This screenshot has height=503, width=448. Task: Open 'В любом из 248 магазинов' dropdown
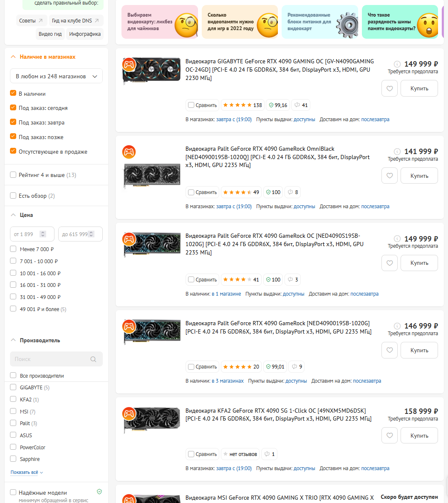click(x=56, y=76)
